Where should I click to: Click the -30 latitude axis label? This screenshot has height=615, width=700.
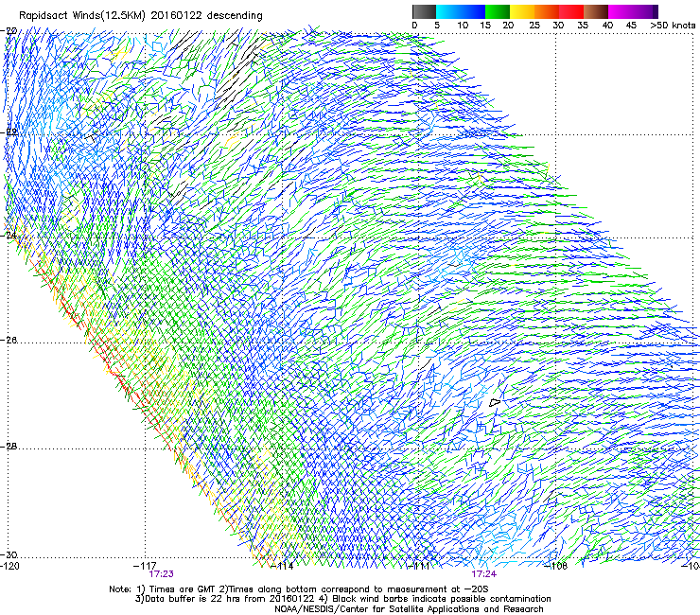pyautogui.click(x=9, y=554)
